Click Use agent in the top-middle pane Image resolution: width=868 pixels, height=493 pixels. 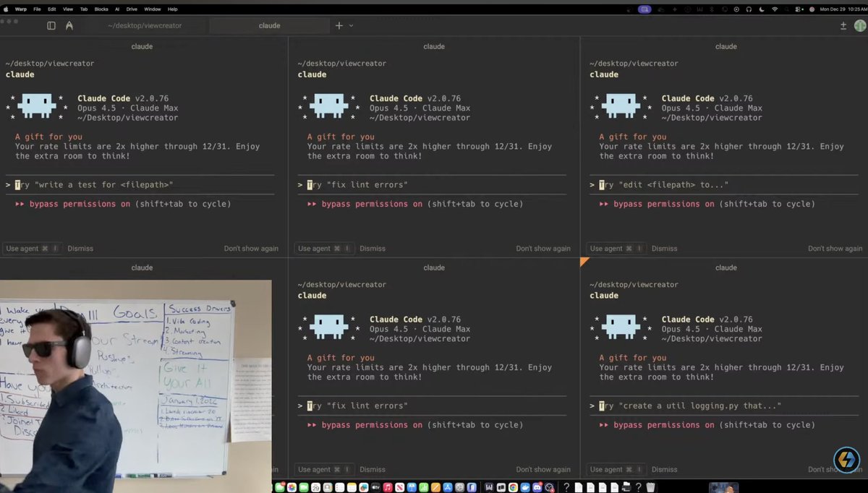pos(325,248)
